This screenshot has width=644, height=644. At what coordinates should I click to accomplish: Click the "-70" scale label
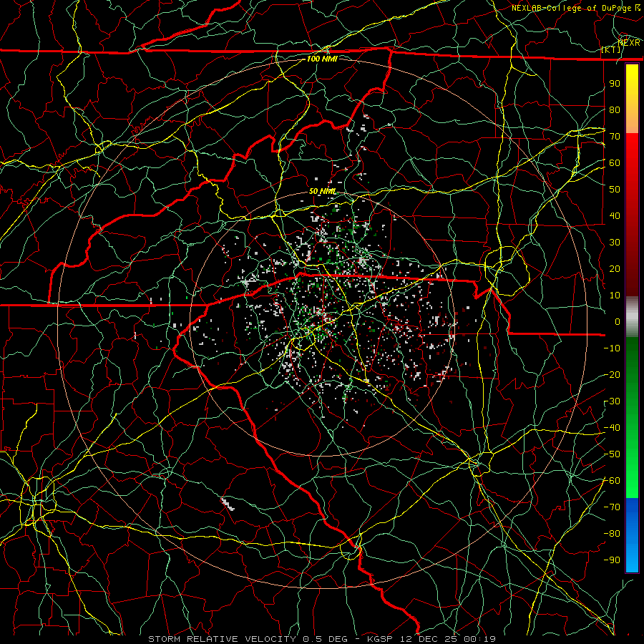pyautogui.click(x=612, y=507)
